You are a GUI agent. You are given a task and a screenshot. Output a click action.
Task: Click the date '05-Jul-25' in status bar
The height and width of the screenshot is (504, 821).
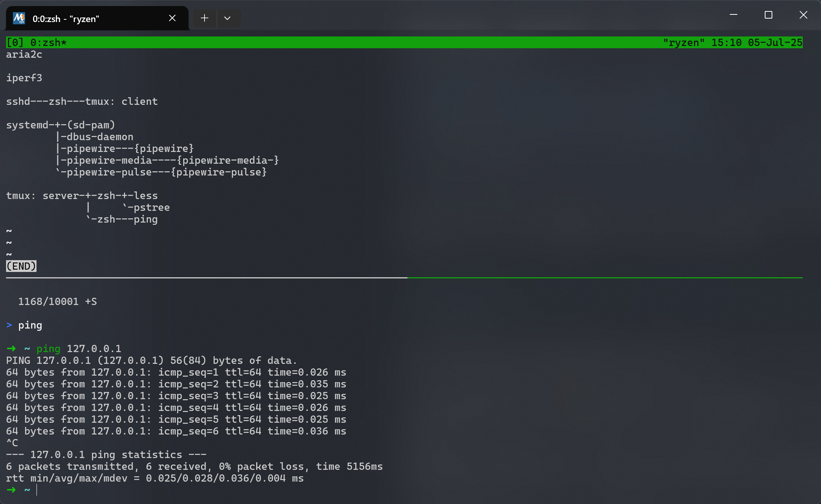(x=775, y=43)
